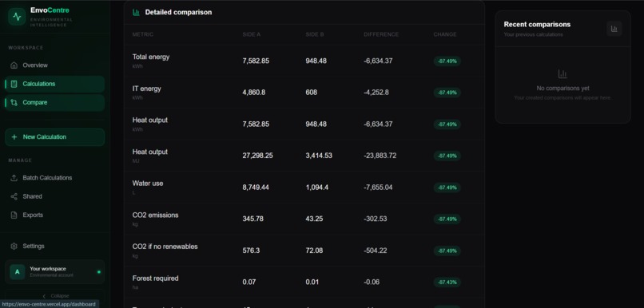This screenshot has height=308, width=644.
Task: Click the Shared share icon
Action: [x=14, y=196]
